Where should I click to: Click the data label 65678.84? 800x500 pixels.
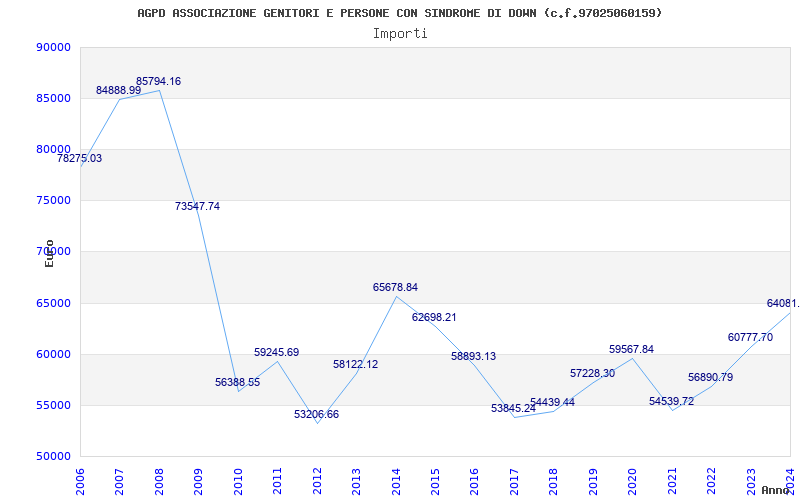click(x=395, y=288)
